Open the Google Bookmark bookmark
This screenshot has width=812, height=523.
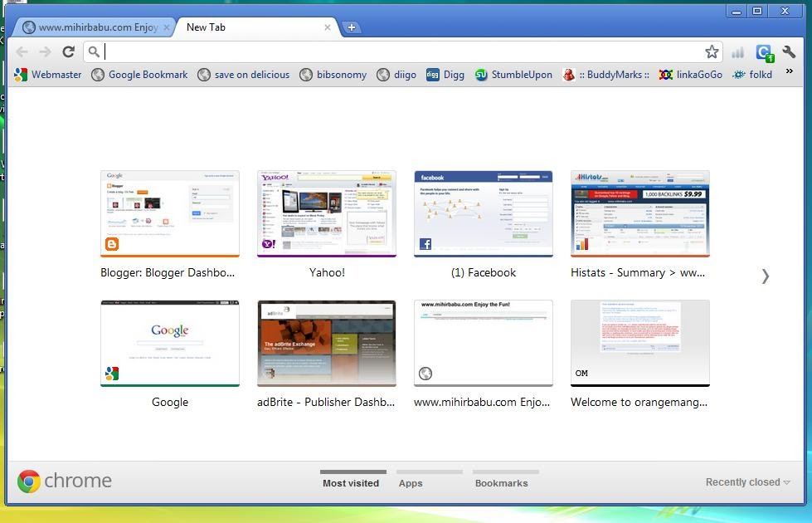139,75
